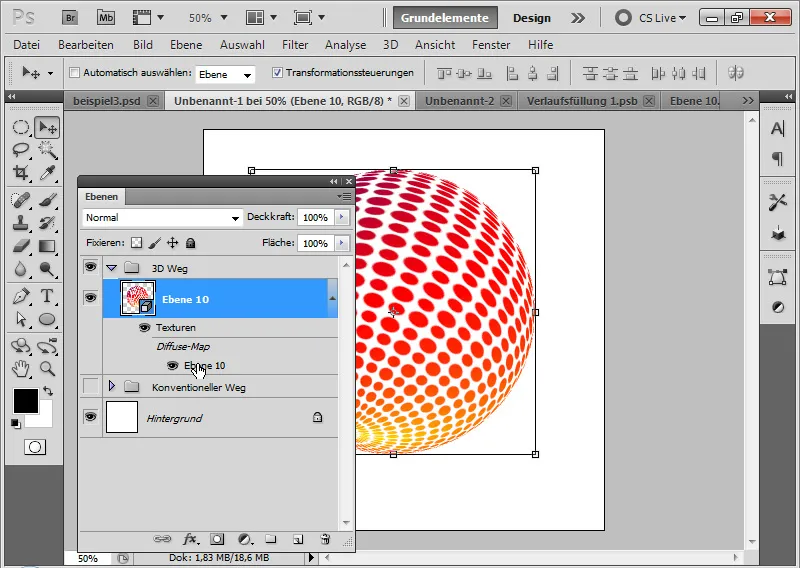Open the Character panel
Image resolution: width=800 pixels, height=568 pixels.
point(778,129)
